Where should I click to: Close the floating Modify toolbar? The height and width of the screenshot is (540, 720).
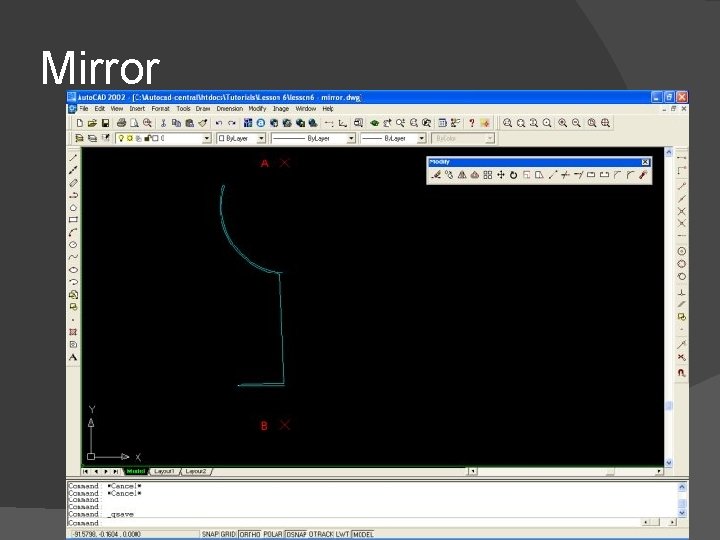645,162
